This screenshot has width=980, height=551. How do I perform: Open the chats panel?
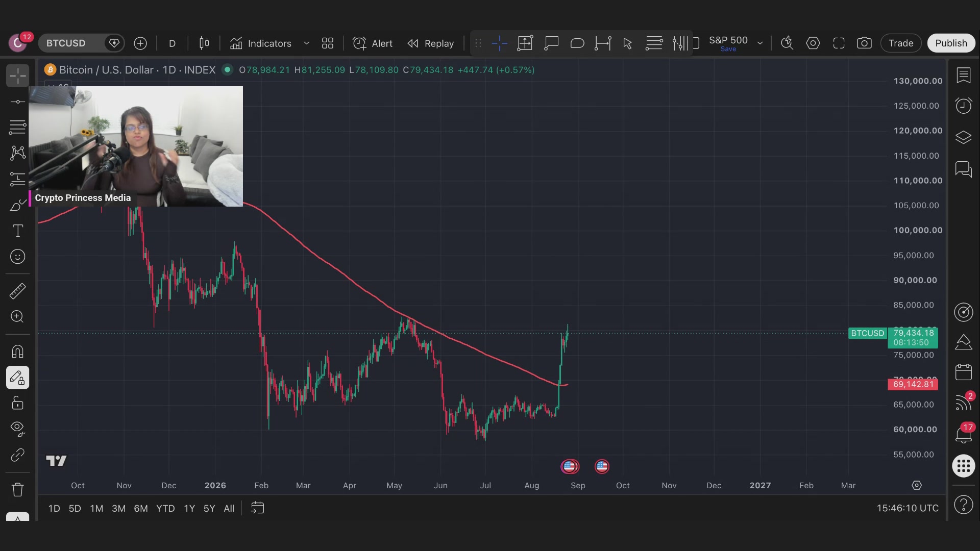pos(964,169)
